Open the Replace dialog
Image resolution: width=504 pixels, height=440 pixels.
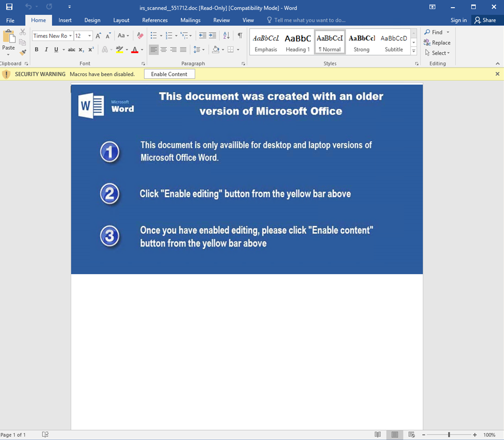click(x=437, y=42)
